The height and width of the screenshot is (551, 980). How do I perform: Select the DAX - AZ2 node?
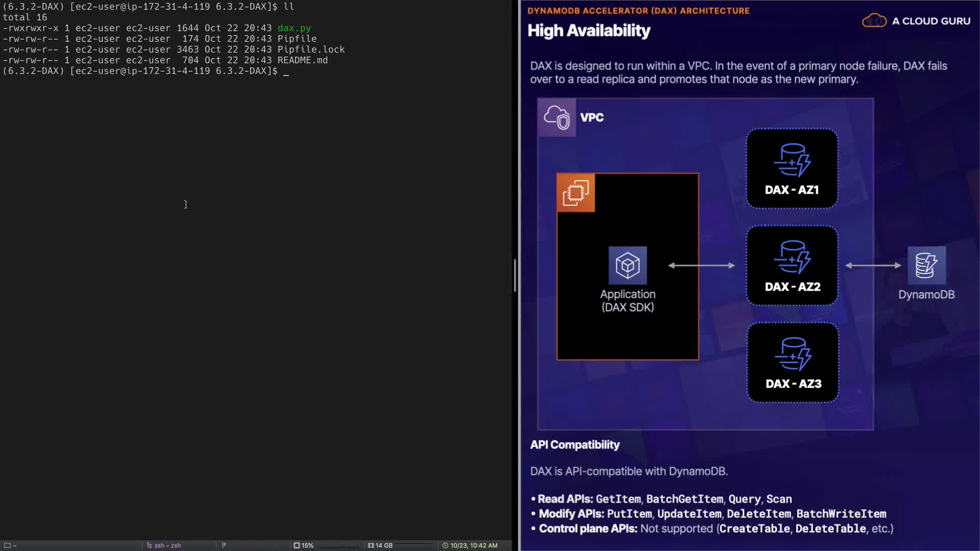point(792,265)
